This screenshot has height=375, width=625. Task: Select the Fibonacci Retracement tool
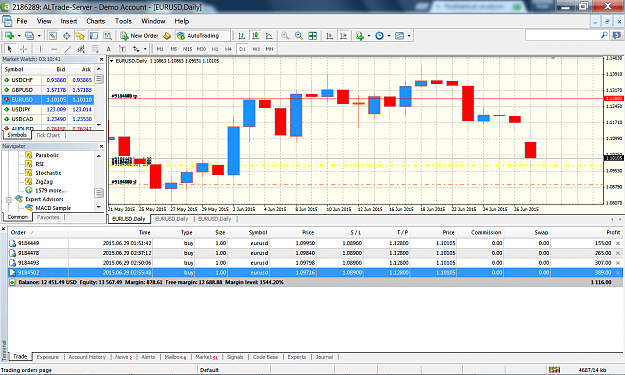pyautogui.click(x=95, y=49)
